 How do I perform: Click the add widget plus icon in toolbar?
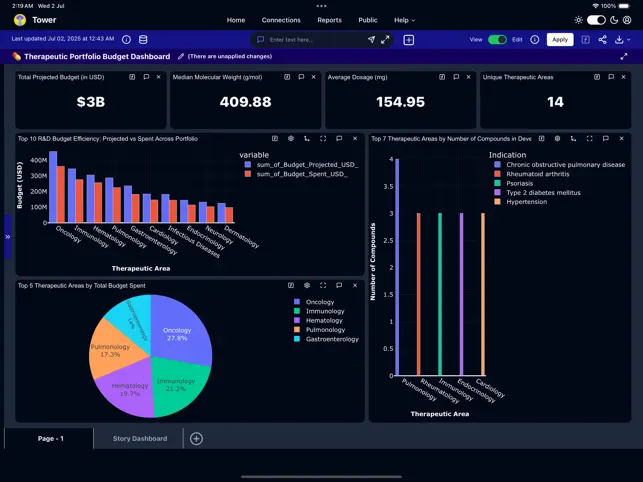(x=409, y=40)
